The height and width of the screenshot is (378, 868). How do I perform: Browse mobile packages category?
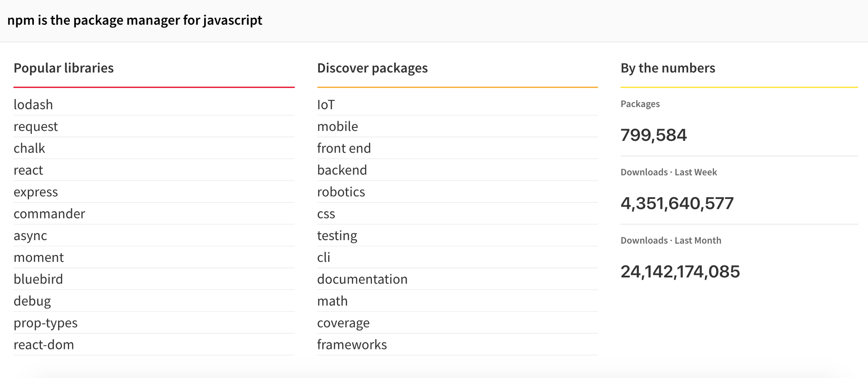(x=338, y=127)
